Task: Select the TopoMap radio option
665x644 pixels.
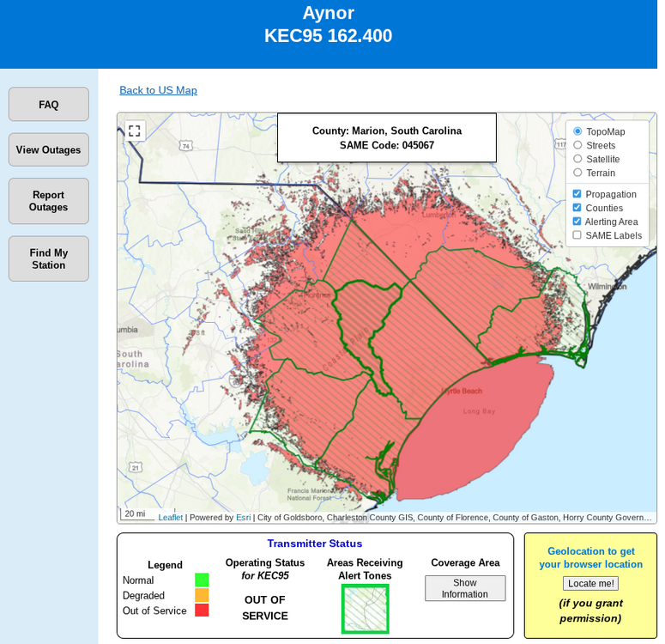Action: (x=577, y=131)
